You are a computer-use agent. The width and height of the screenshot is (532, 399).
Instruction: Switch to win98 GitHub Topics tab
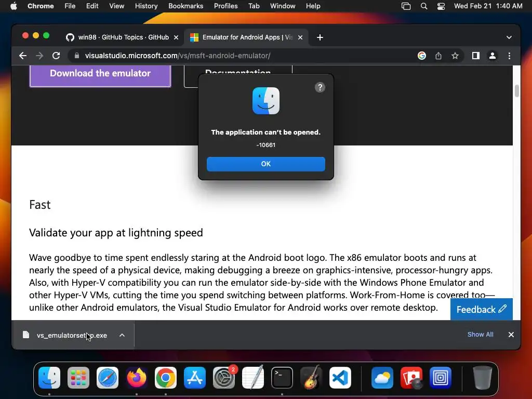[123, 37]
